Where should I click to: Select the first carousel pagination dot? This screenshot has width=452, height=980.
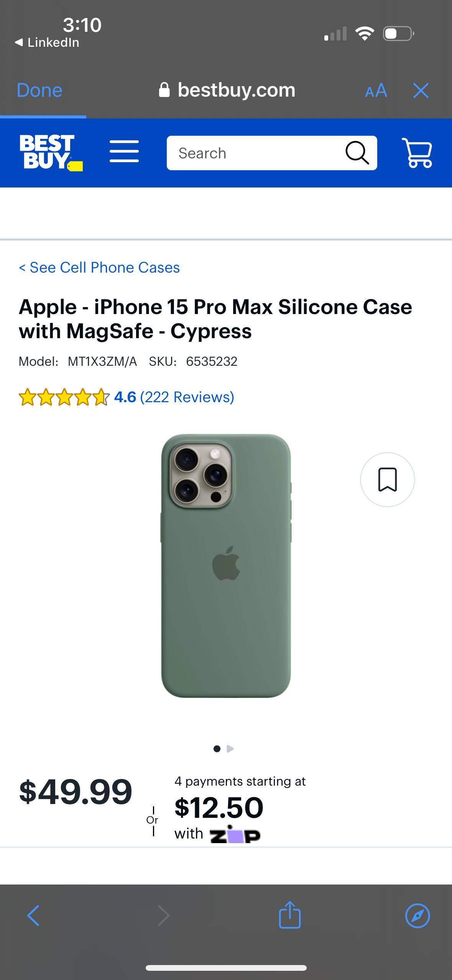pyautogui.click(x=217, y=749)
